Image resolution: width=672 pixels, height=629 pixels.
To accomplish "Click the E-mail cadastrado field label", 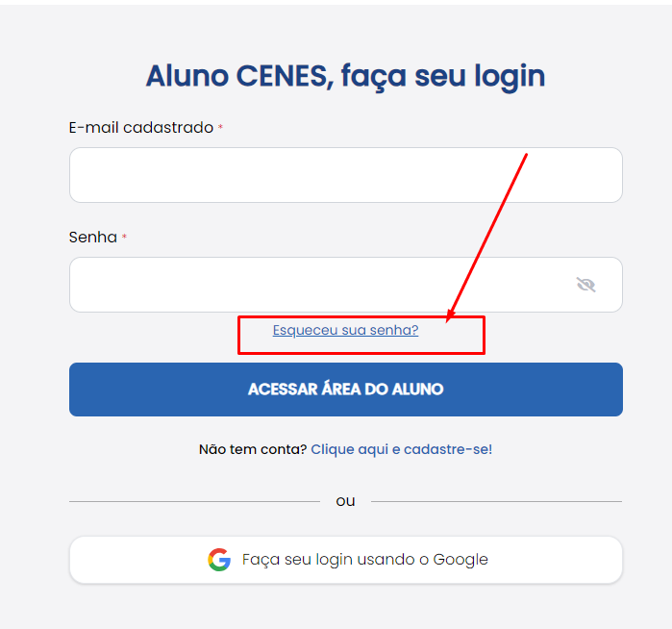I will [x=141, y=128].
